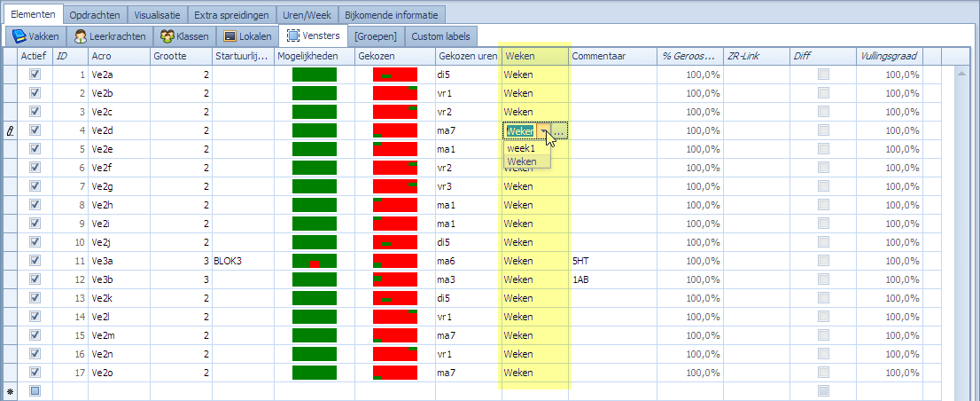This screenshot has width=980, height=401.
Task: Open the Custom labels sub-tab
Action: pos(440,36)
